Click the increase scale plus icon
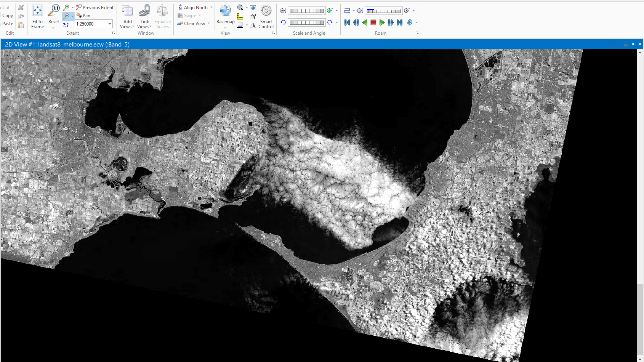The image size is (644, 362). click(x=330, y=11)
